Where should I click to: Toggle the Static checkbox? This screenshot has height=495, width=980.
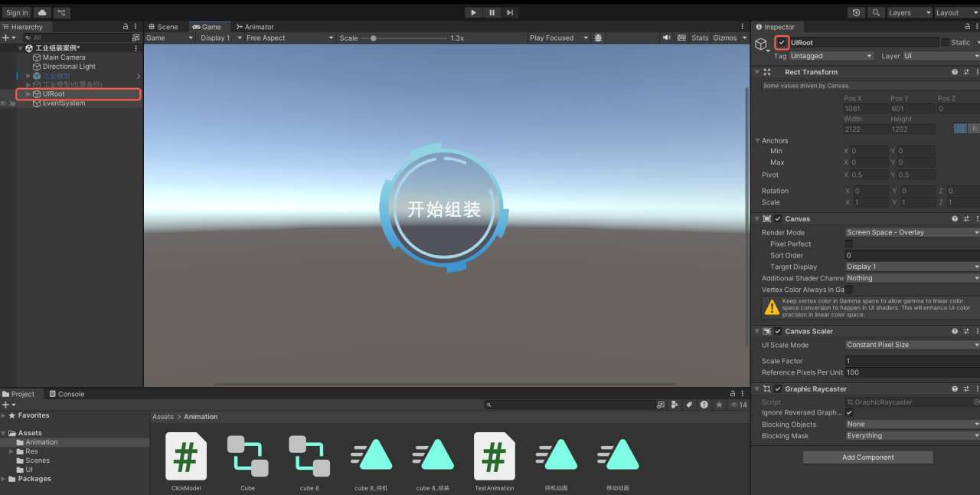point(945,43)
